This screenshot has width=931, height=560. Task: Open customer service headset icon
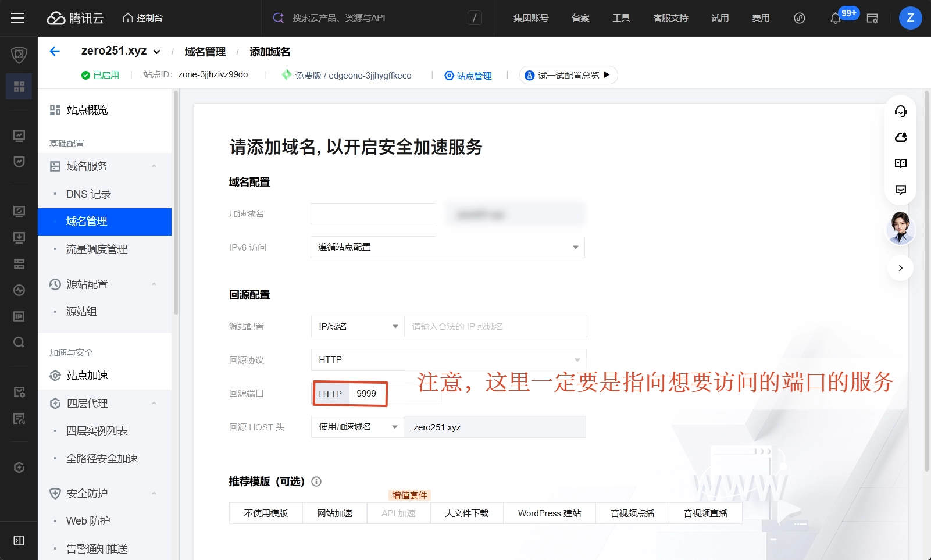tap(901, 111)
